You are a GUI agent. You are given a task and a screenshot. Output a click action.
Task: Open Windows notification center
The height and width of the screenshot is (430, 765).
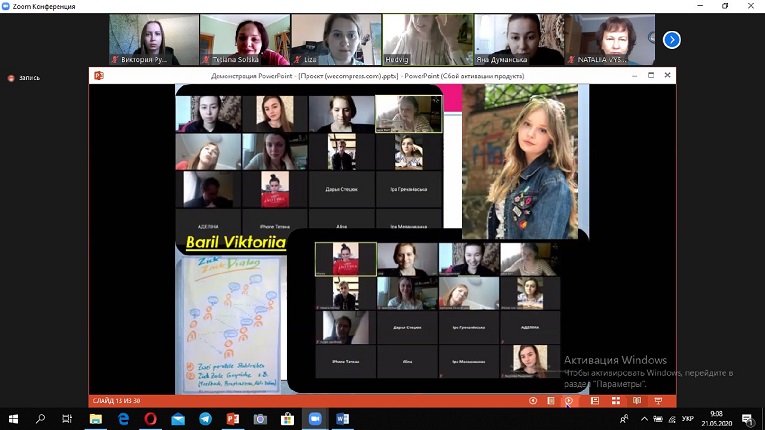point(747,419)
